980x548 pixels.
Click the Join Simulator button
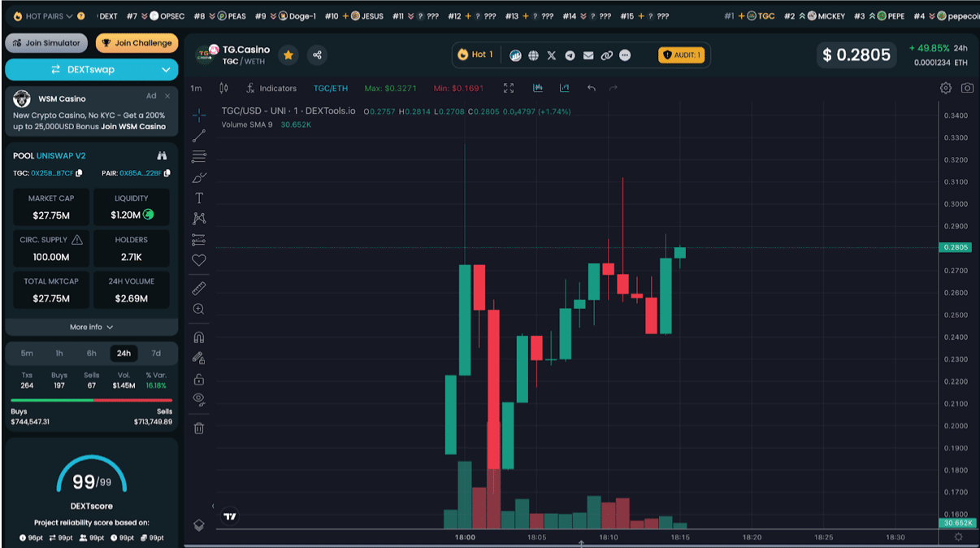(x=47, y=42)
